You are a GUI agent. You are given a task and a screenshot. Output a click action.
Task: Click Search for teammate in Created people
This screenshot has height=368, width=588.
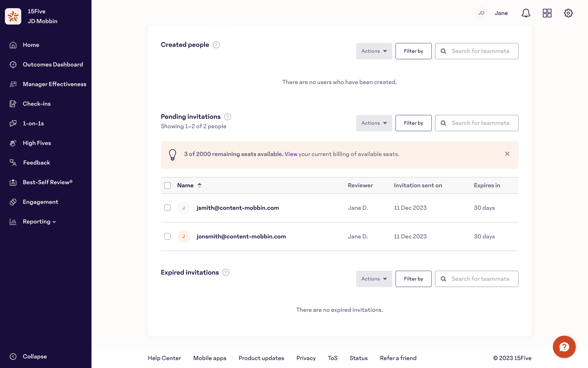coord(477,51)
